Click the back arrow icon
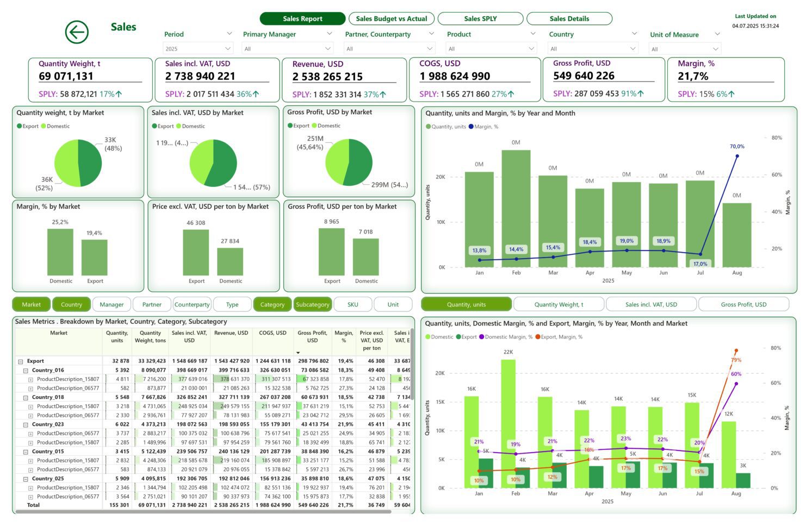The width and height of the screenshot is (812, 526). pyautogui.click(x=77, y=32)
